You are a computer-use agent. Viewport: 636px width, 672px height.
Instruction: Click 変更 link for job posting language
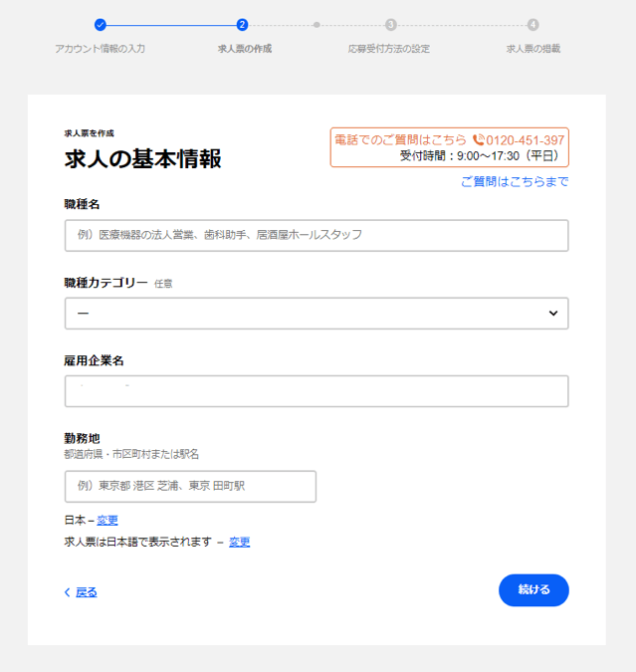click(239, 542)
